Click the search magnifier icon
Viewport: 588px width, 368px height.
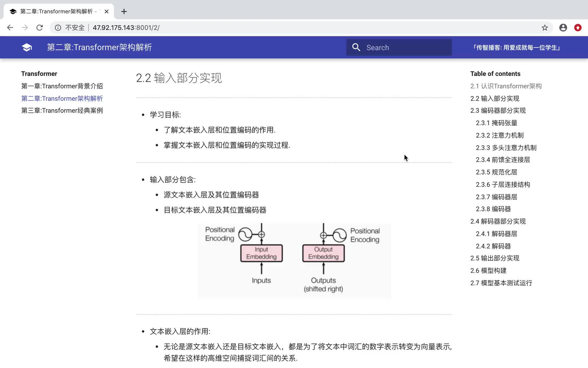tap(356, 47)
